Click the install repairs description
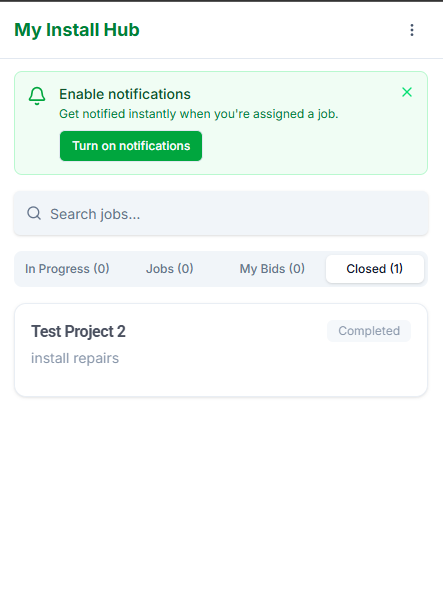Viewport: 443px width, 594px height. 75,358
